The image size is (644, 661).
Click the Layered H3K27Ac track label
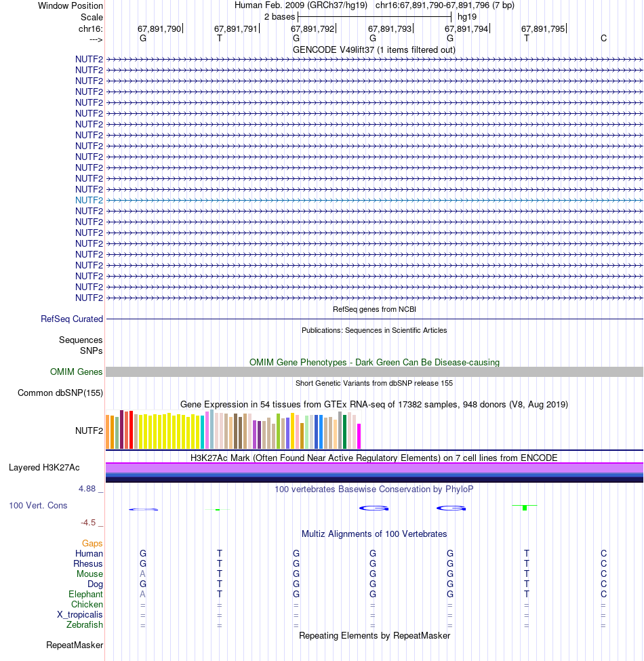click(x=44, y=468)
